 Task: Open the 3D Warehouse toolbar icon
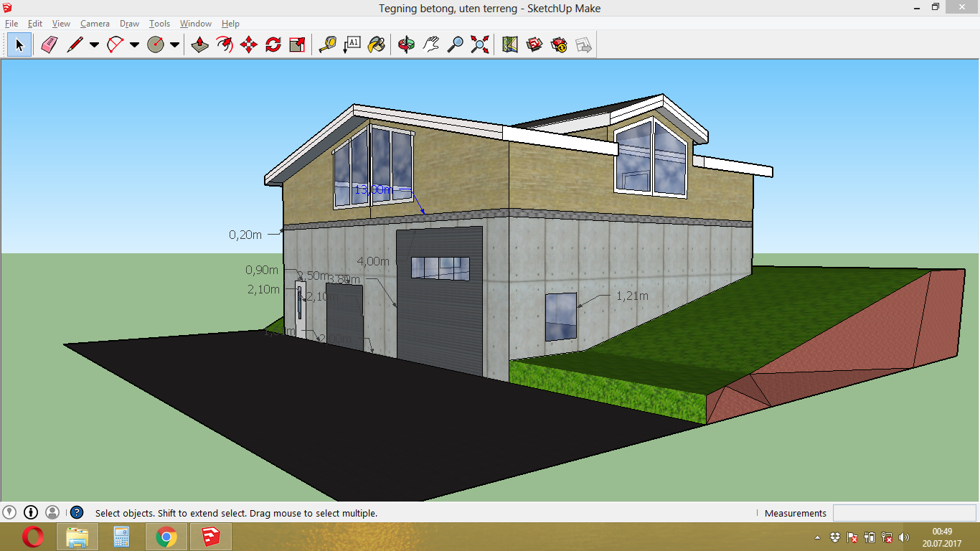[534, 45]
